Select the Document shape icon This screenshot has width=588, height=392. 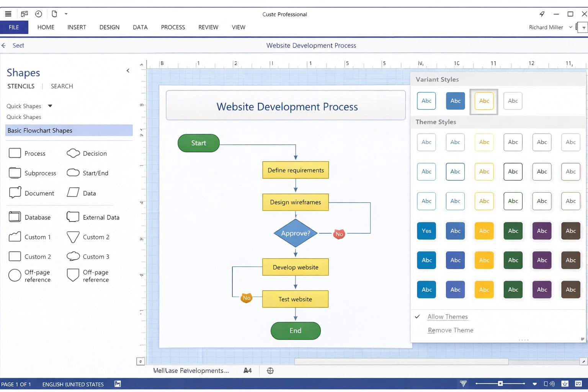coord(15,193)
